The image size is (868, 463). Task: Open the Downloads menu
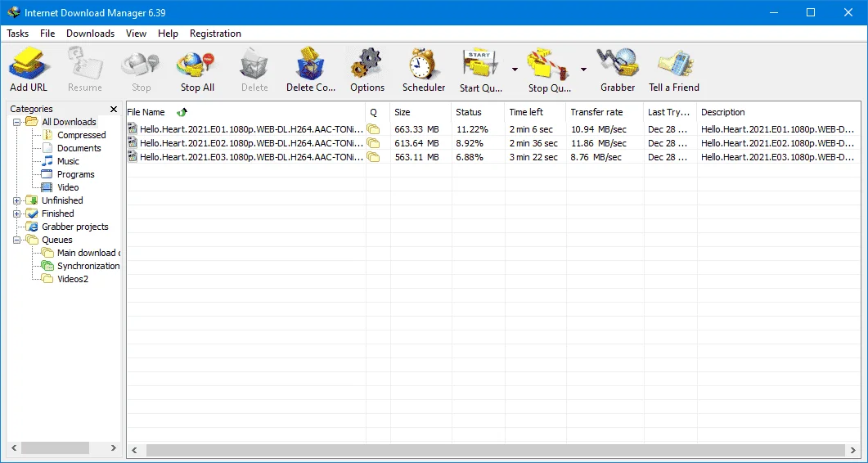coord(90,34)
